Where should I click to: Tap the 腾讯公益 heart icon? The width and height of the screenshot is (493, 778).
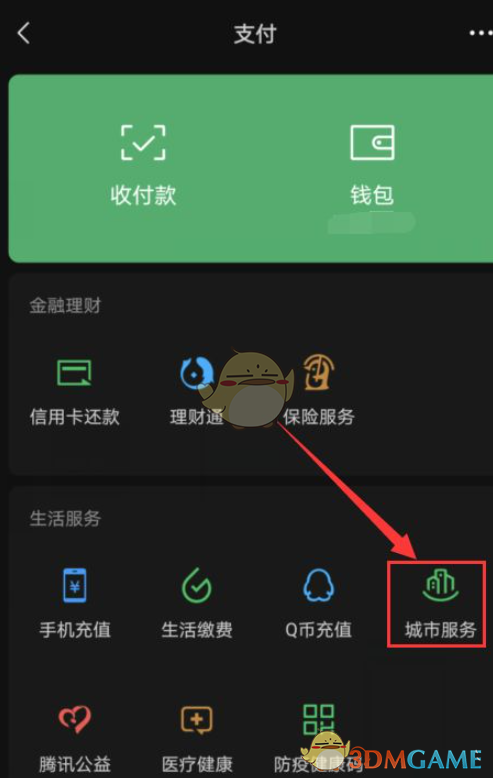click(75, 719)
